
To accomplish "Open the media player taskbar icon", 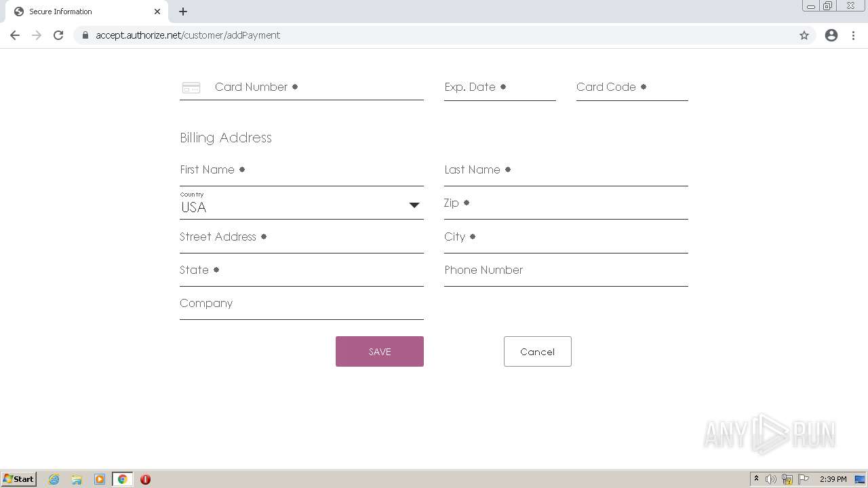I will [100, 479].
